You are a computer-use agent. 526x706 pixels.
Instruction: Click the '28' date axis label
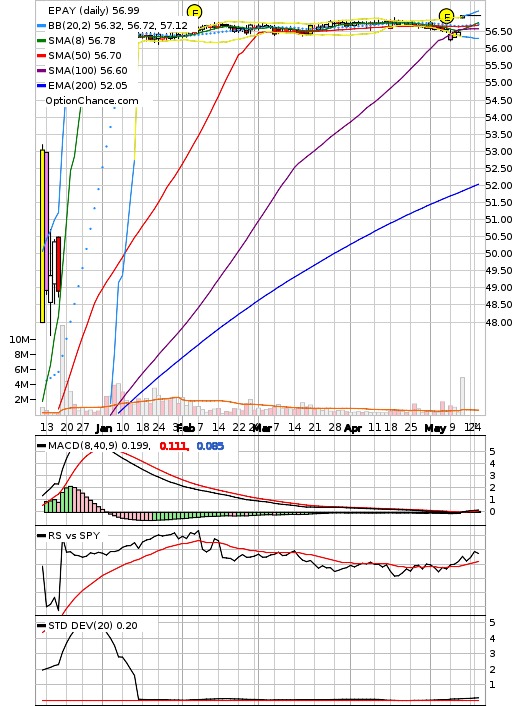335,427
